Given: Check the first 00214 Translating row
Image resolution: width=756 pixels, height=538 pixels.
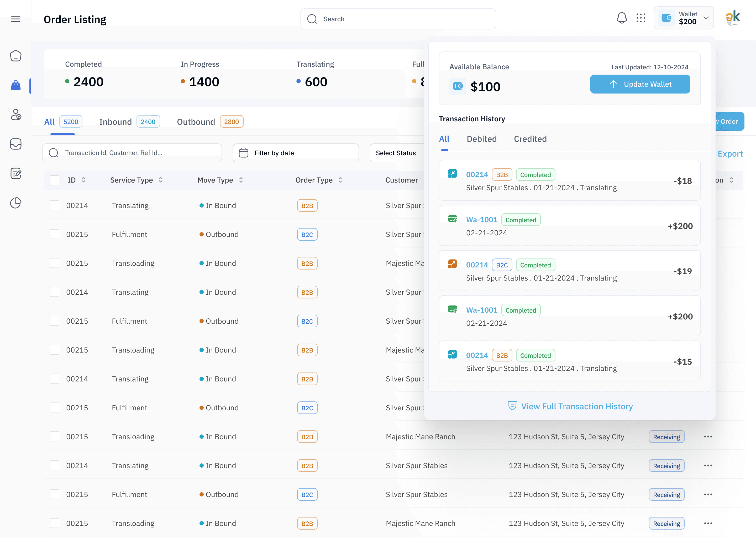Looking at the screenshot, I should tap(55, 205).
